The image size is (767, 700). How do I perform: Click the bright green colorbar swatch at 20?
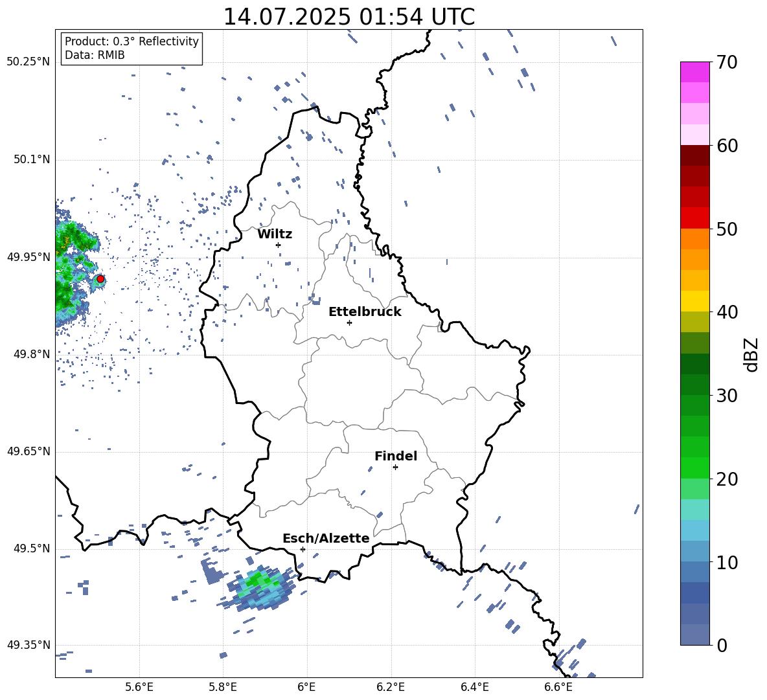[694, 468]
